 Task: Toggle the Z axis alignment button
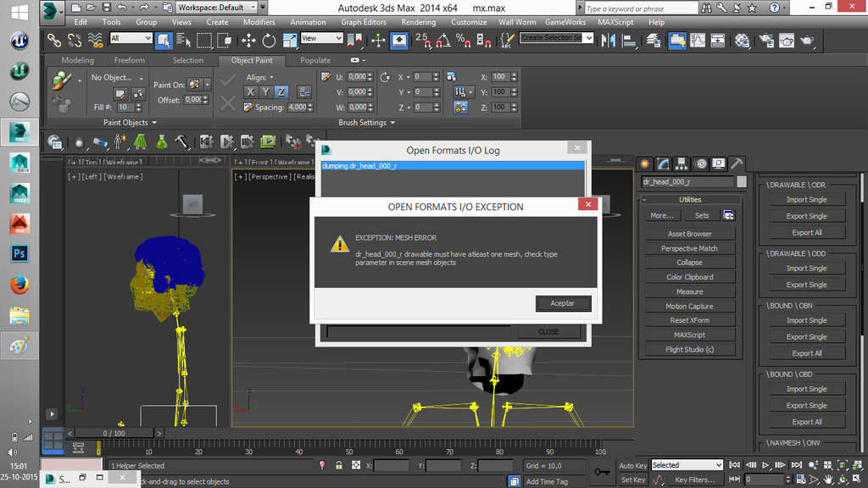(x=281, y=91)
